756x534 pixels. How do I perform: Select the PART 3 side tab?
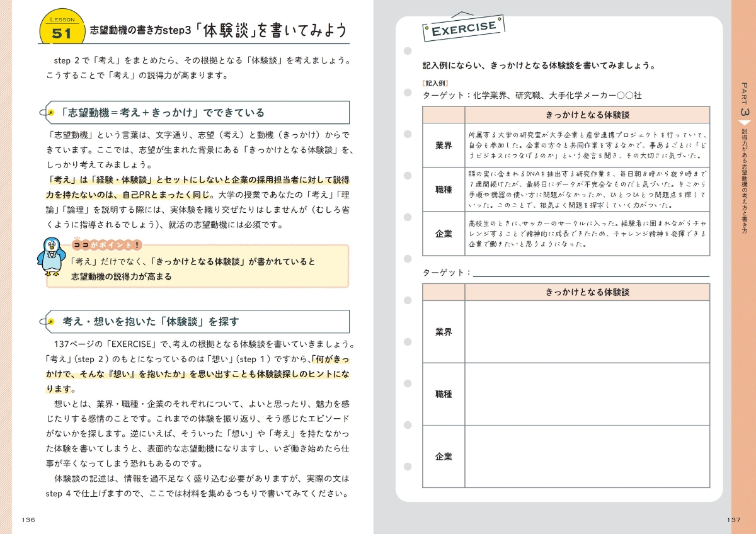(x=744, y=100)
